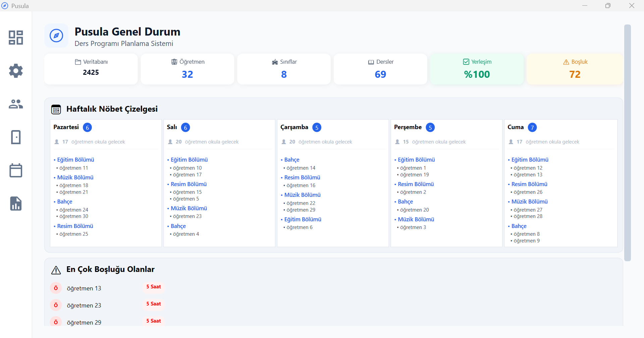Click the warning triangle beside En Çok Boşluğu Olanlar

(56, 270)
